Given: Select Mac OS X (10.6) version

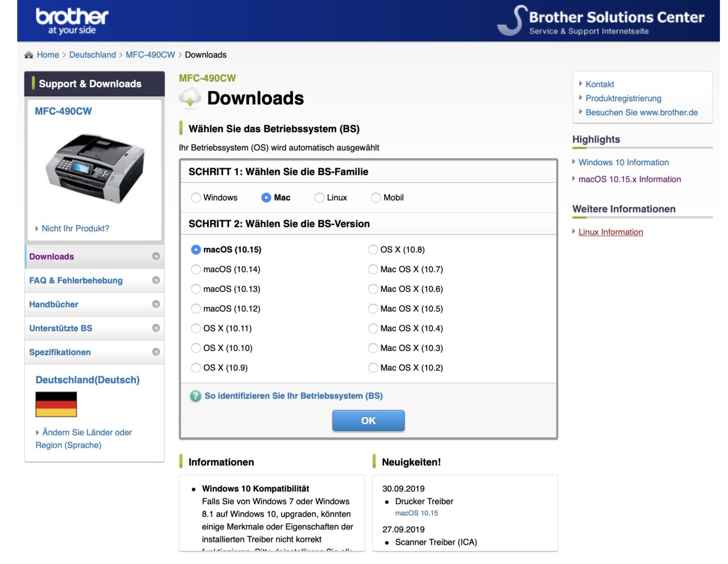Looking at the screenshot, I should point(373,289).
